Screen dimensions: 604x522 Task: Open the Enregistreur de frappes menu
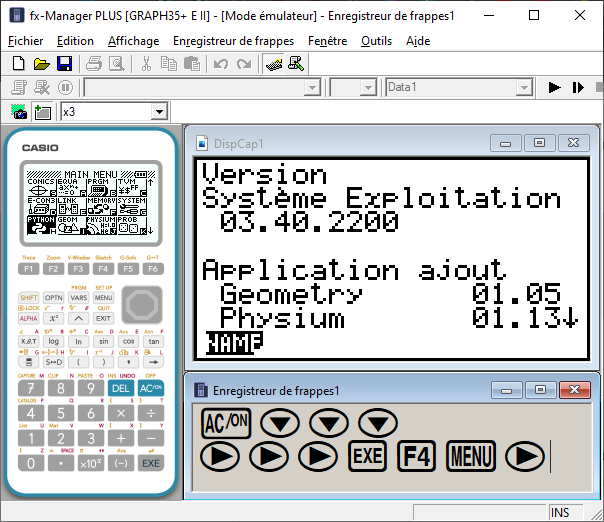point(233,41)
